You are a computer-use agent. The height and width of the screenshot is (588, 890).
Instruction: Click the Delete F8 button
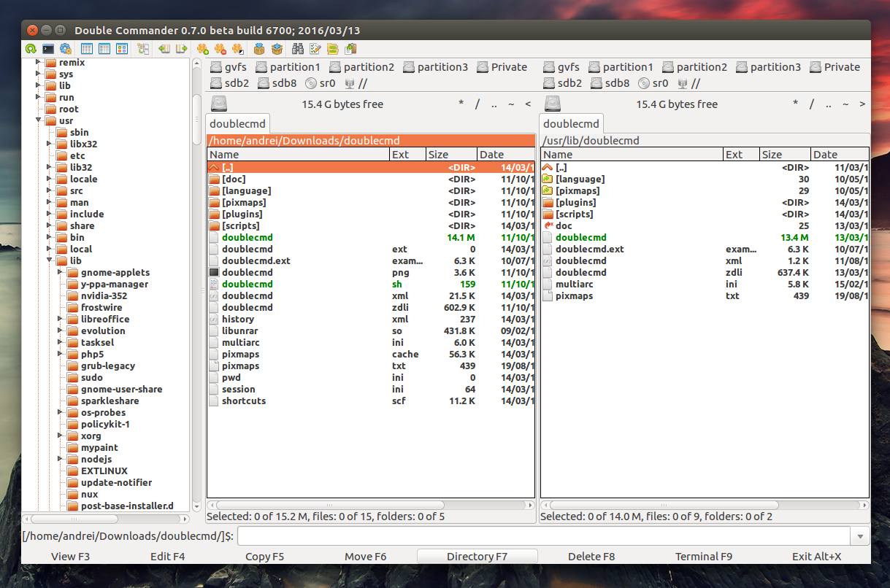[591, 557]
